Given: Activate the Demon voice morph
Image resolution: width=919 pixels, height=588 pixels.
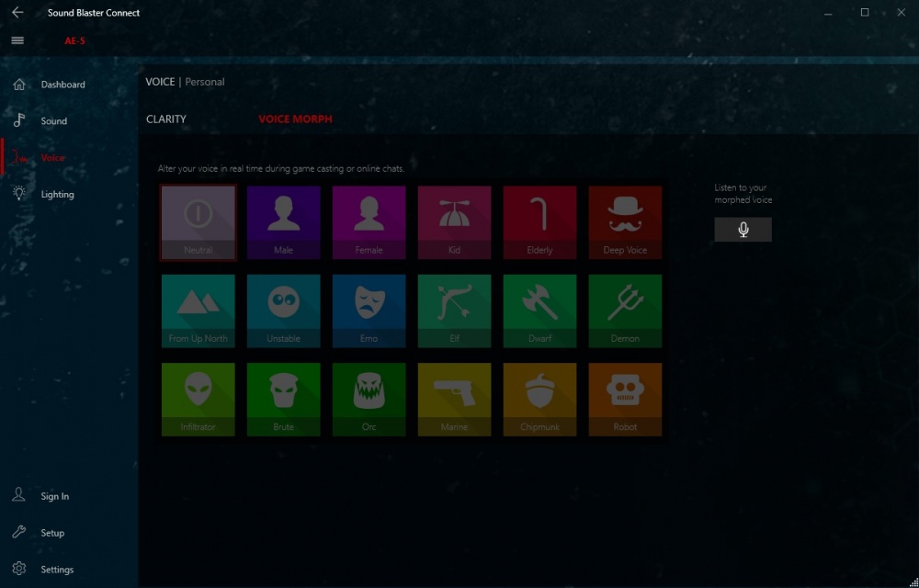Looking at the screenshot, I should click(625, 311).
